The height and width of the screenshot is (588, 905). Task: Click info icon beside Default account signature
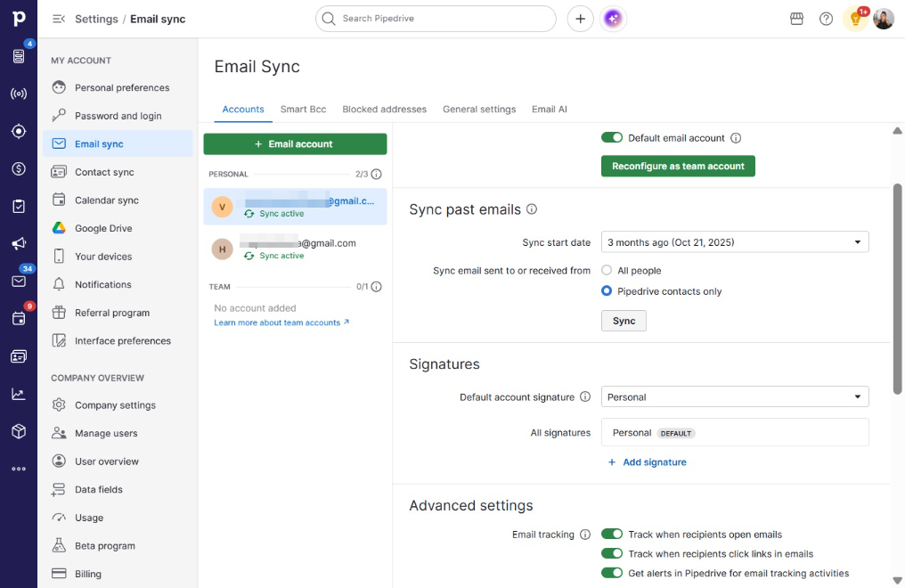[x=585, y=396]
